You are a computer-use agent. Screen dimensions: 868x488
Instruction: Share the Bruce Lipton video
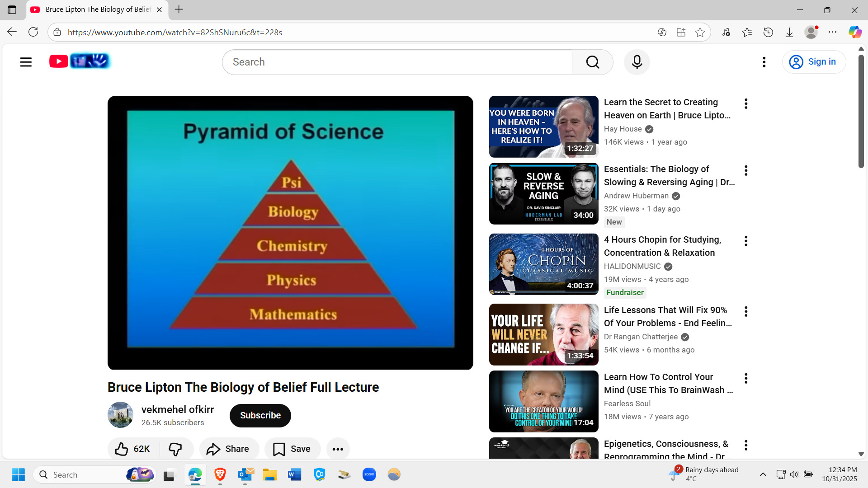pyautogui.click(x=228, y=449)
